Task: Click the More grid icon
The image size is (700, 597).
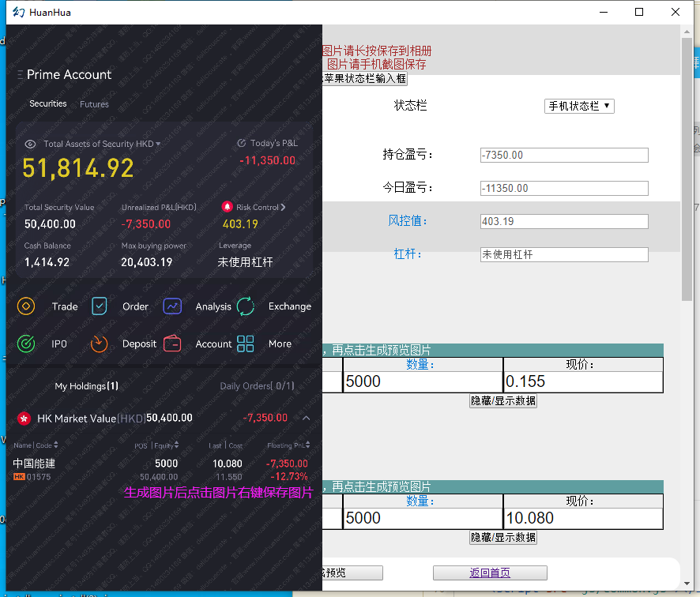Action: [x=246, y=344]
